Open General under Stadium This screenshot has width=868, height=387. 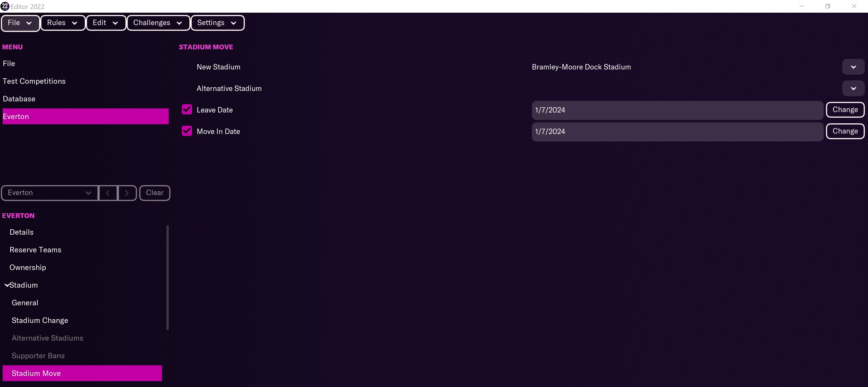pyautogui.click(x=82, y=303)
